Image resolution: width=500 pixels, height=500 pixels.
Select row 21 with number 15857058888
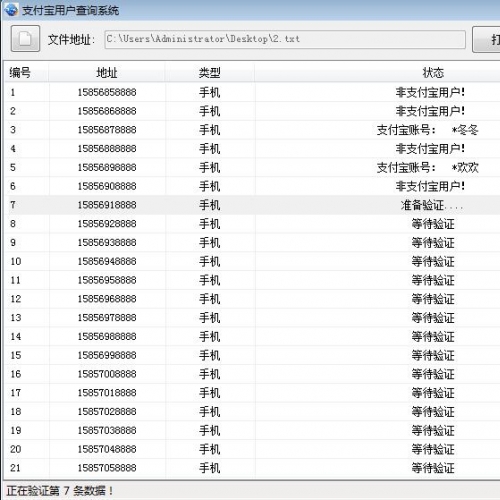coord(252,468)
